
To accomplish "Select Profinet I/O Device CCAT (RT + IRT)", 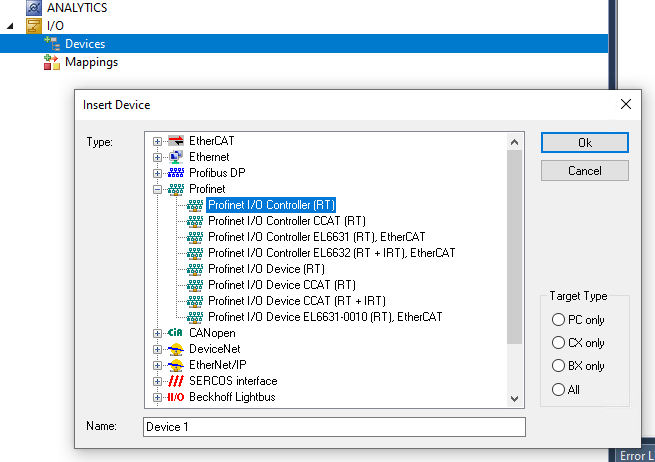I will tap(297, 301).
